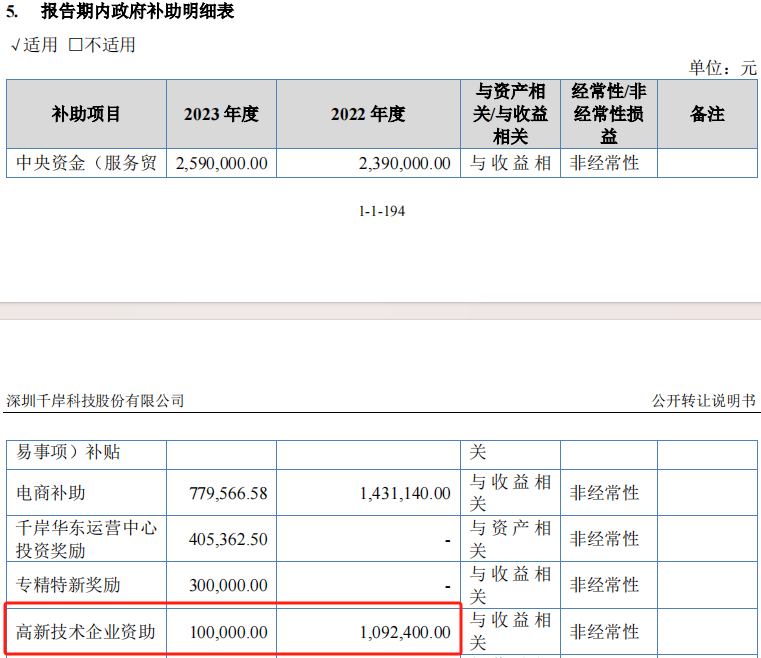Select the 电商补助 row label
This screenshot has height=658, width=761.
click(x=50, y=493)
